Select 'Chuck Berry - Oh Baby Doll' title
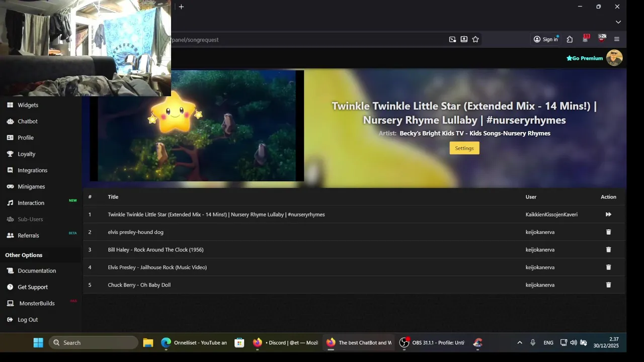The height and width of the screenshot is (362, 644). pyautogui.click(x=139, y=285)
